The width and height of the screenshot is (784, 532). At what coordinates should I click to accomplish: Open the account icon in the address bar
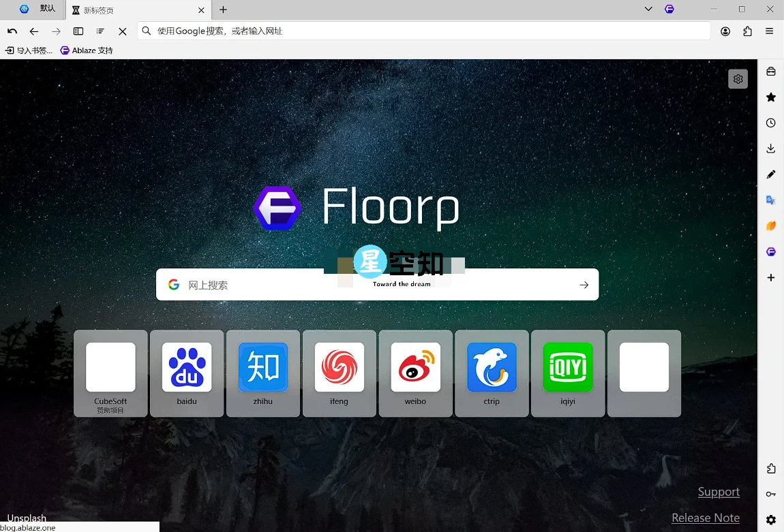tap(725, 31)
